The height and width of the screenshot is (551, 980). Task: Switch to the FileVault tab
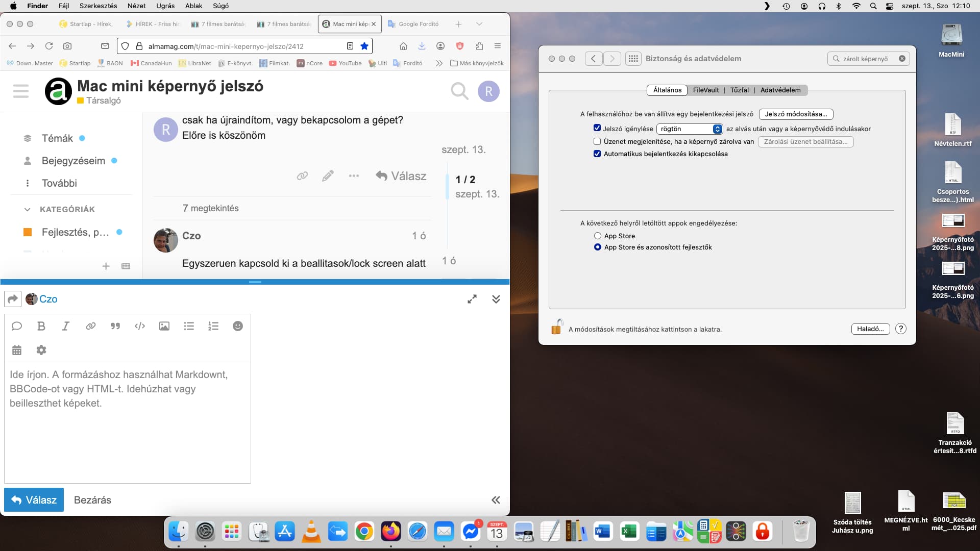[705, 90]
